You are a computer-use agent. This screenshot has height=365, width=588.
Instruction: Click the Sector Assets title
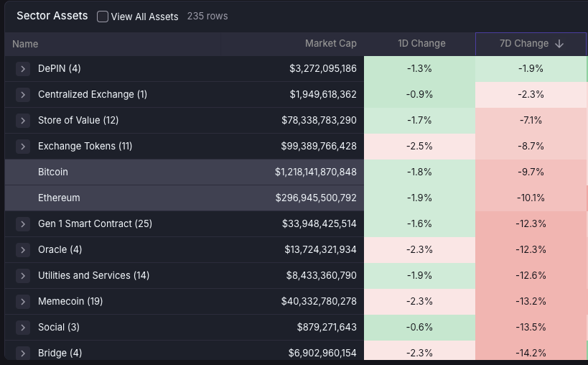(x=52, y=16)
